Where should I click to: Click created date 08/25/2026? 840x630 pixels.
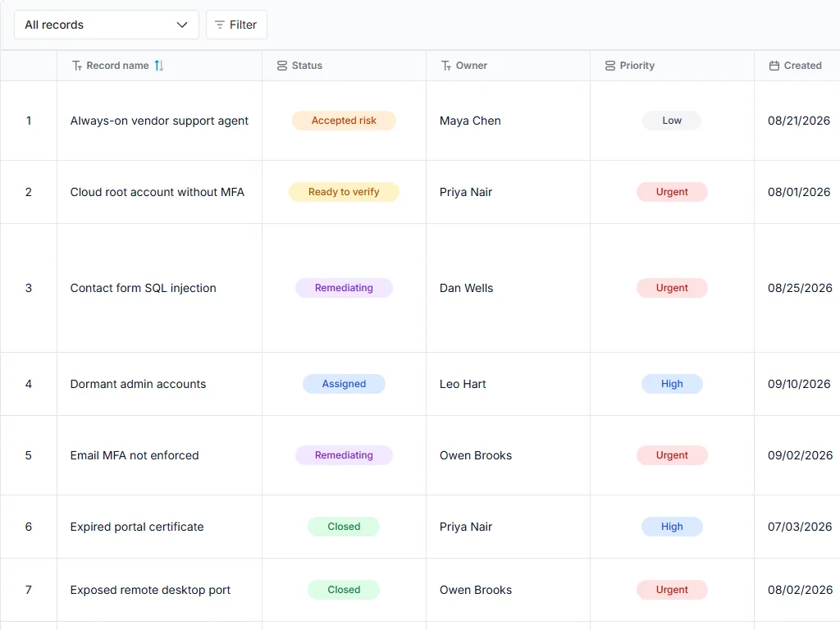tap(800, 288)
